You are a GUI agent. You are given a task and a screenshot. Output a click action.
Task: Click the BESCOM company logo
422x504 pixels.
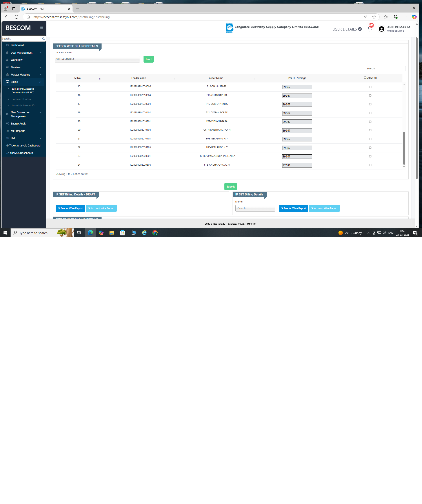(229, 28)
